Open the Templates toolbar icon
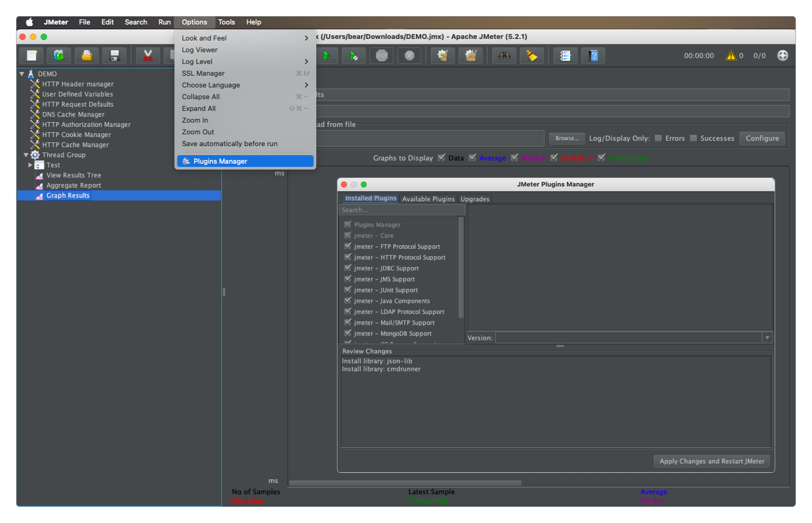 tap(59, 55)
